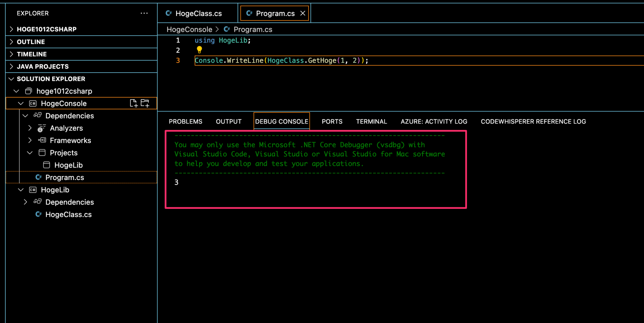Close the Program.cs editor tab
The image size is (644, 323).
coord(303,13)
